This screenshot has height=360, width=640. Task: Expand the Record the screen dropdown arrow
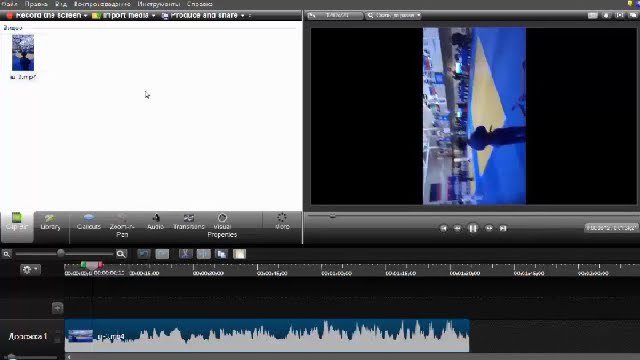tap(85, 16)
